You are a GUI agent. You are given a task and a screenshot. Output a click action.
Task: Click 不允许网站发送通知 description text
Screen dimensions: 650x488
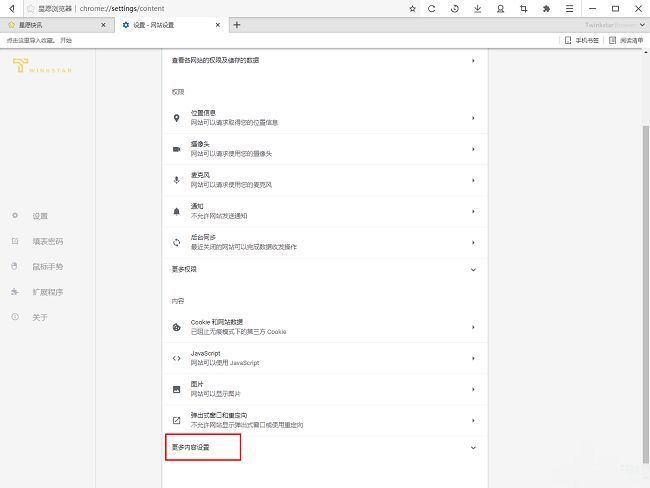219,216
